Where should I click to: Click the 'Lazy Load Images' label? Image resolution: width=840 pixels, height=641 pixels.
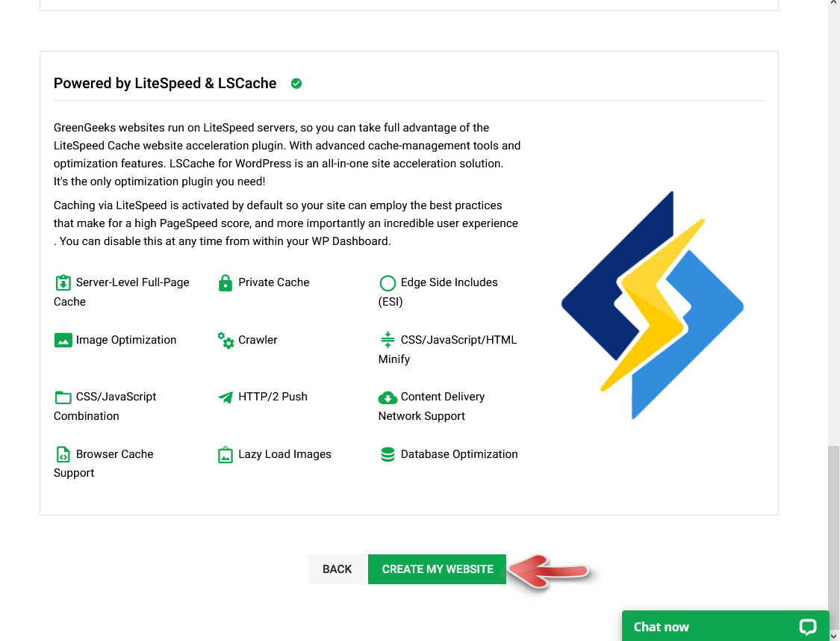coord(284,454)
